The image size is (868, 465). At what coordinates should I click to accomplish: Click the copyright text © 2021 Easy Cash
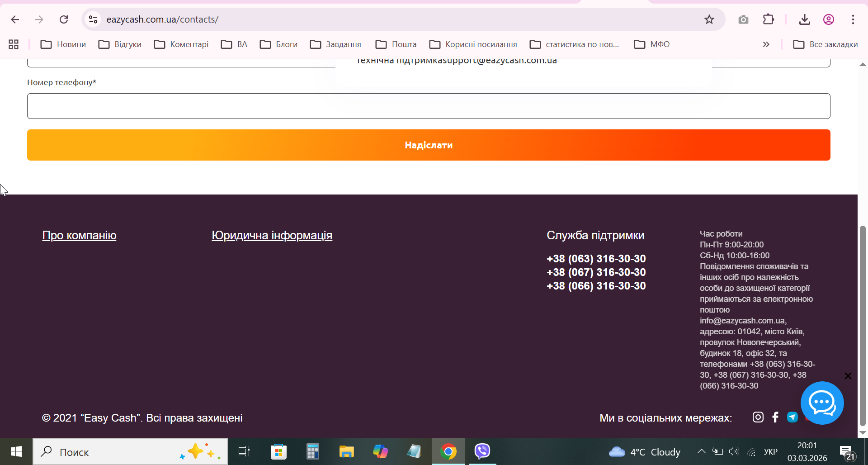click(x=142, y=418)
